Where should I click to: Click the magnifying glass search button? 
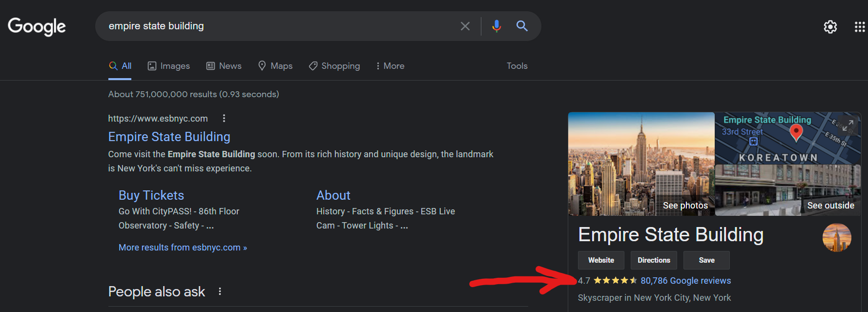[x=522, y=26]
